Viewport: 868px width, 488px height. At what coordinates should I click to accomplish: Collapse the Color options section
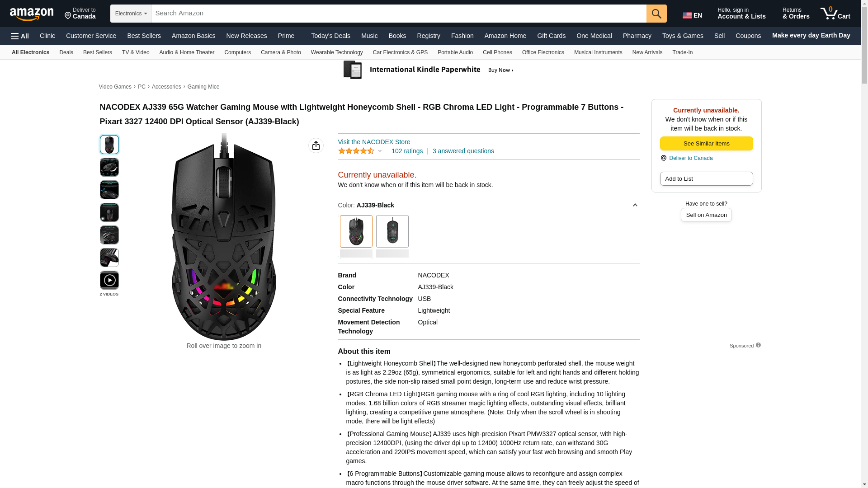click(x=635, y=205)
